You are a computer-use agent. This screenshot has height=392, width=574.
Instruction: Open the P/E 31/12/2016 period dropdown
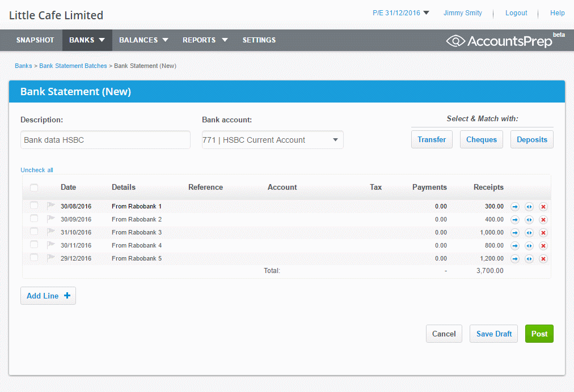click(x=401, y=13)
